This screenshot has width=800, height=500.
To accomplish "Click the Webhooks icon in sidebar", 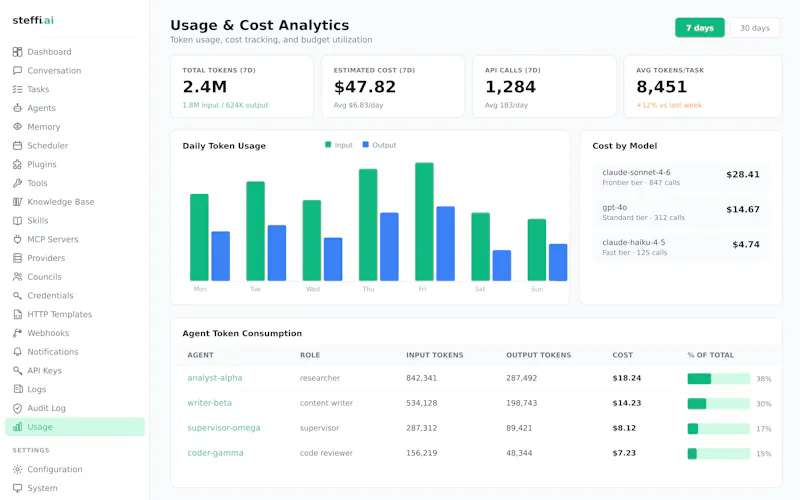I will (x=17, y=333).
